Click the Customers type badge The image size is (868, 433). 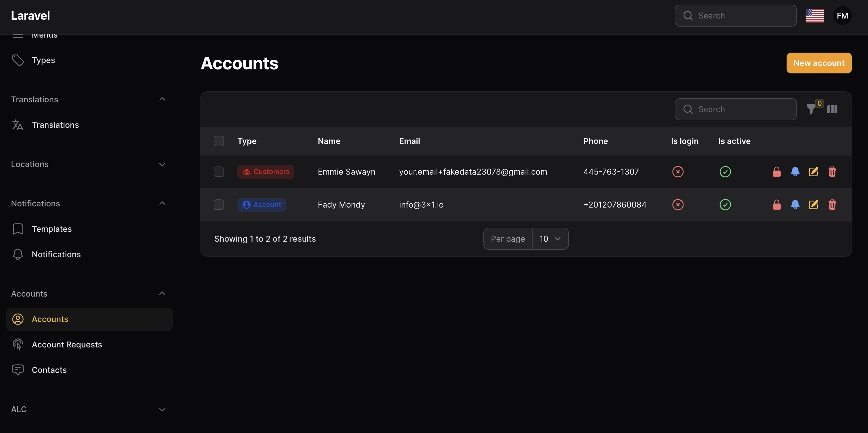tap(266, 172)
